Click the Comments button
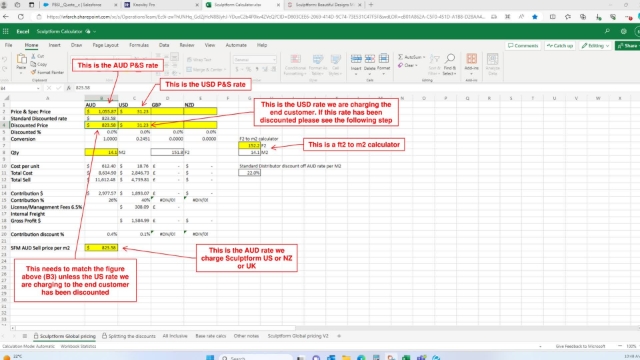The image size is (640, 360). coord(523,46)
